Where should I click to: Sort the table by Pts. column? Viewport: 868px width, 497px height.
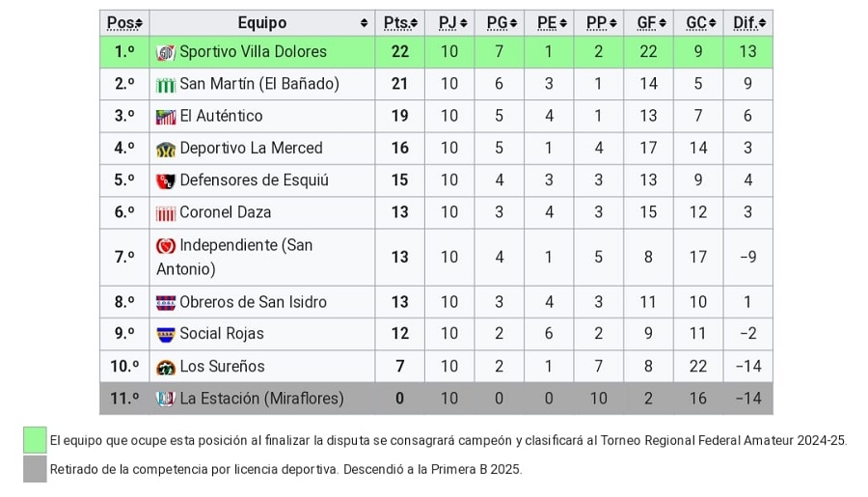click(x=400, y=23)
